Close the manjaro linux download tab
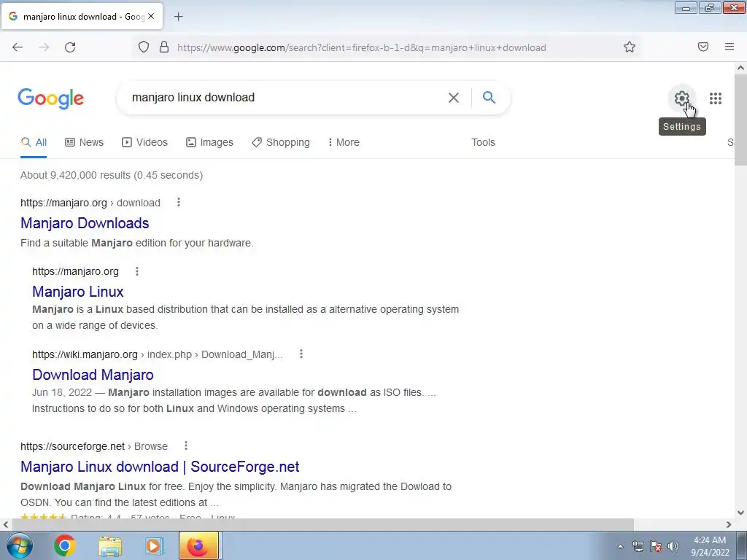The width and height of the screenshot is (747, 560). pos(151,16)
